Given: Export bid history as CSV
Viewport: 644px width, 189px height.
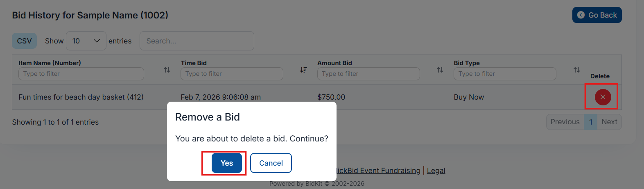Looking at the screenshot, I should coord(24,41).
